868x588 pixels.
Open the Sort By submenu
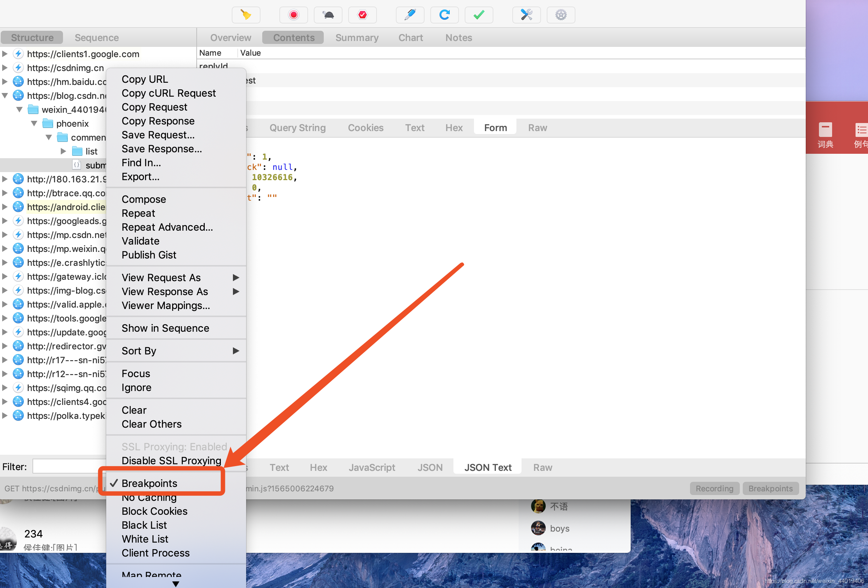(x=176, y=351)
